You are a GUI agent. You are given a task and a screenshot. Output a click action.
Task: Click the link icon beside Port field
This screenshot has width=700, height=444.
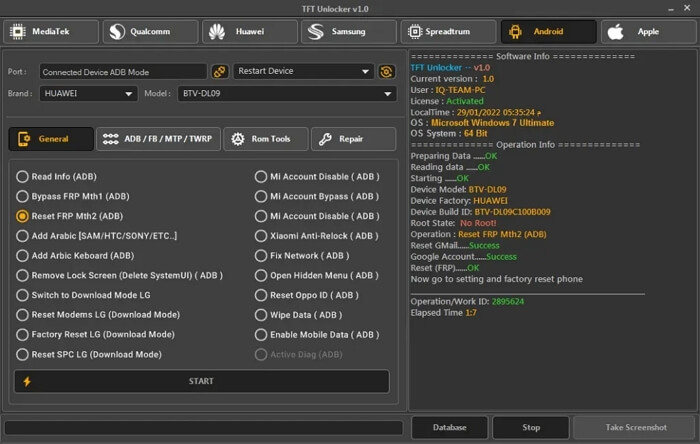click(x=219, y=71)
